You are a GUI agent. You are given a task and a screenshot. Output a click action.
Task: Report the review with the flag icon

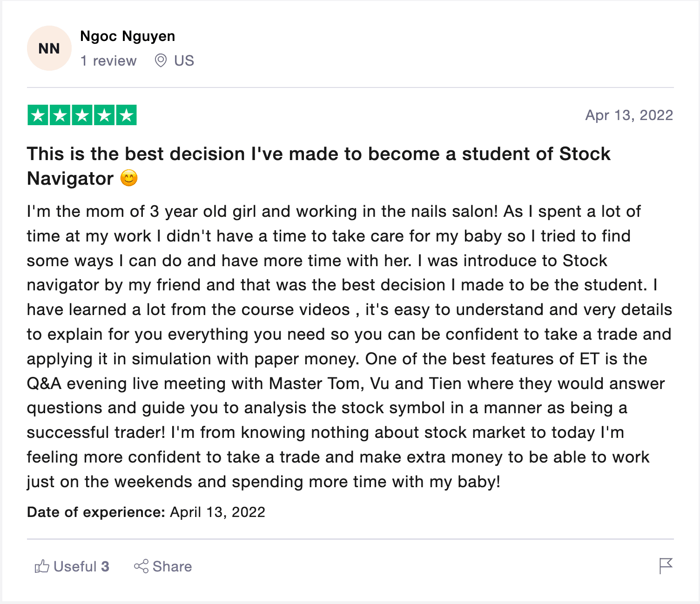[x=666, y=566]
